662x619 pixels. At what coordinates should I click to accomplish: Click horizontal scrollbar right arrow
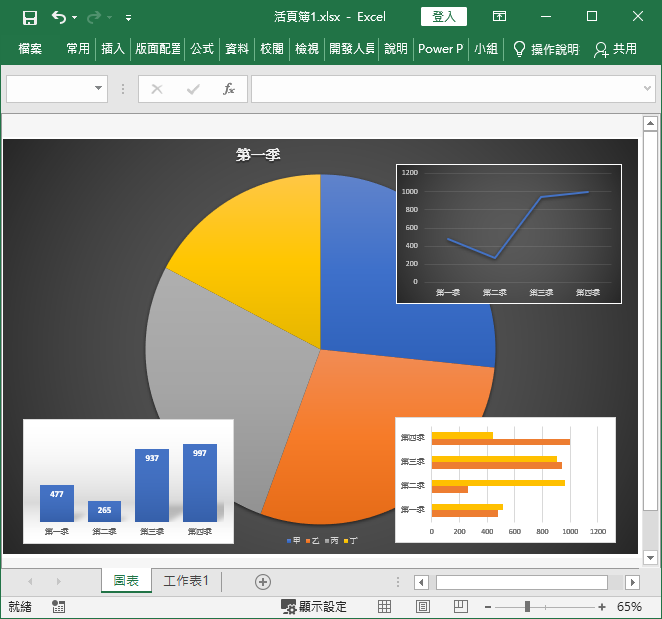coord(632,583)
